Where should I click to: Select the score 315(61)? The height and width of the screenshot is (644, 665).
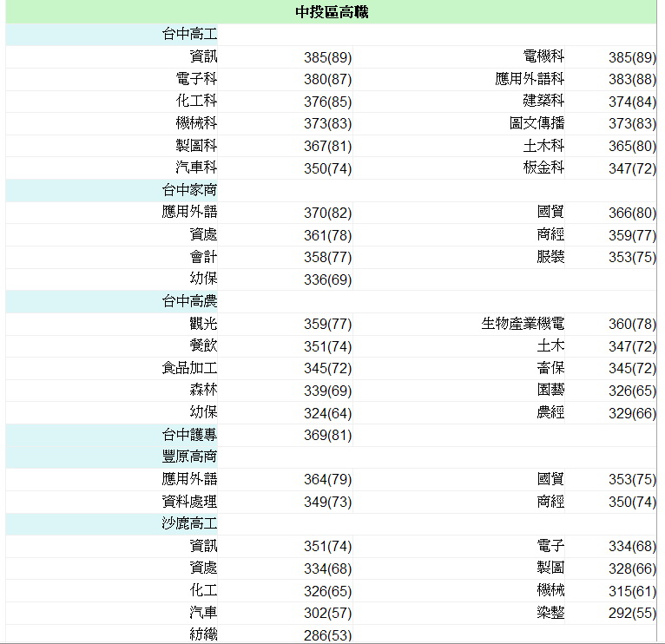[632, 591]
